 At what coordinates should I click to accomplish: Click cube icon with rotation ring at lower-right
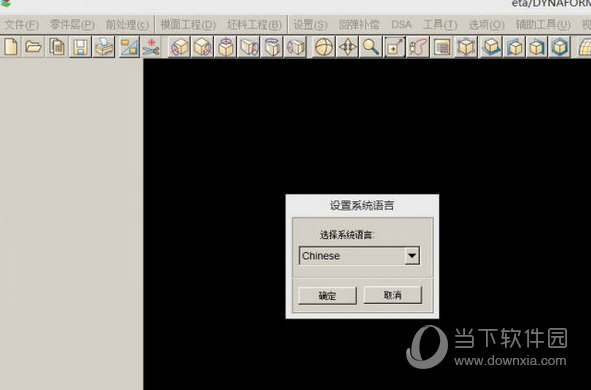pyautogui.click(x=202, y=47)
